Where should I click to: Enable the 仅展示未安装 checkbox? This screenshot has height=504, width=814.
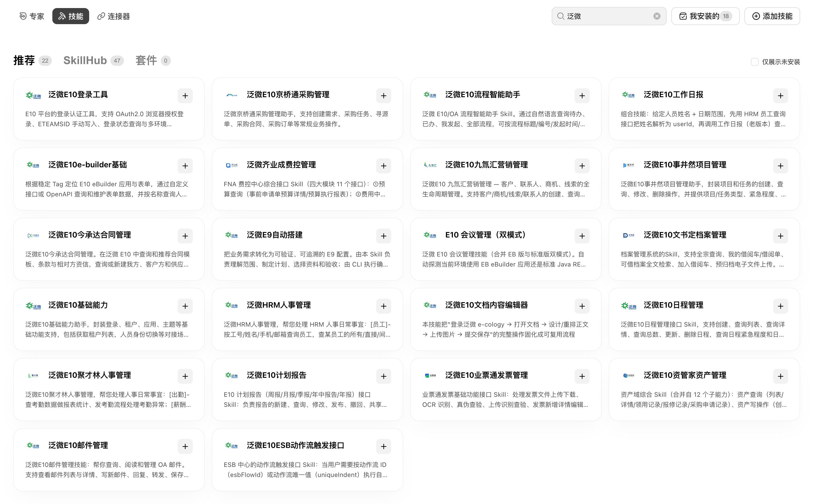(754, 62)
